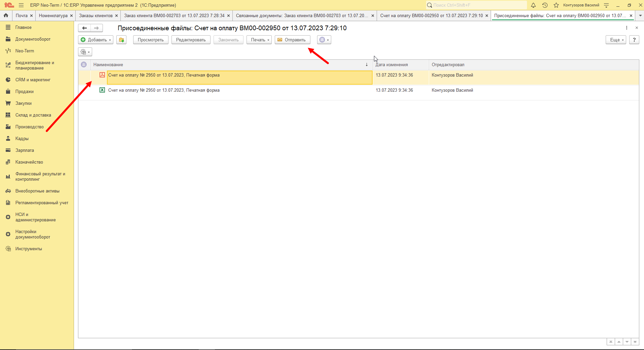644x350 pixels.
Task: Click the Редактировать button
Action: (191, 40)
